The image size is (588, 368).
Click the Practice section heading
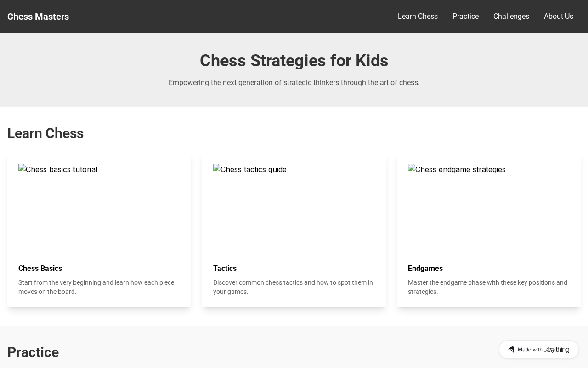tap(33, 352)
